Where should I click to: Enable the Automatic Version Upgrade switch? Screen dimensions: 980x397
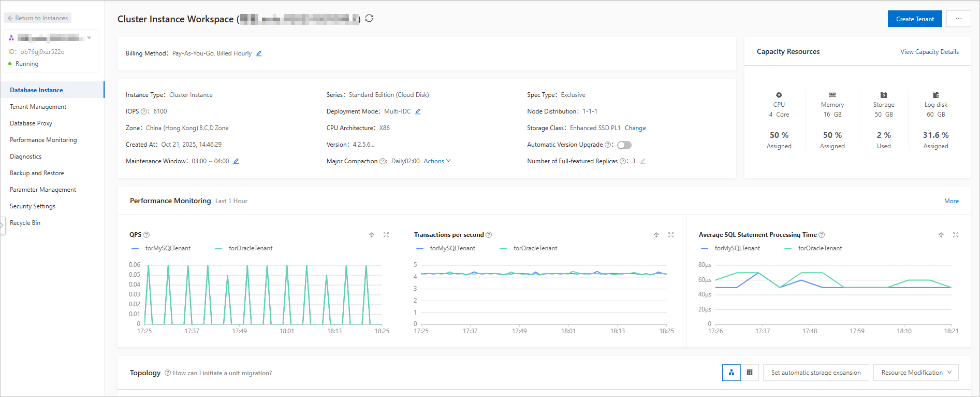pos(624,145)
